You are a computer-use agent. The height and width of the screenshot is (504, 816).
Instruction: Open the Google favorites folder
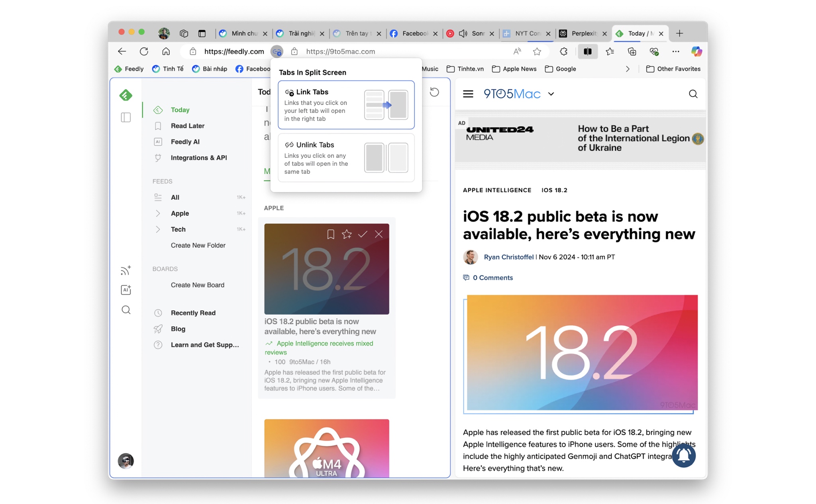point(560,69)
